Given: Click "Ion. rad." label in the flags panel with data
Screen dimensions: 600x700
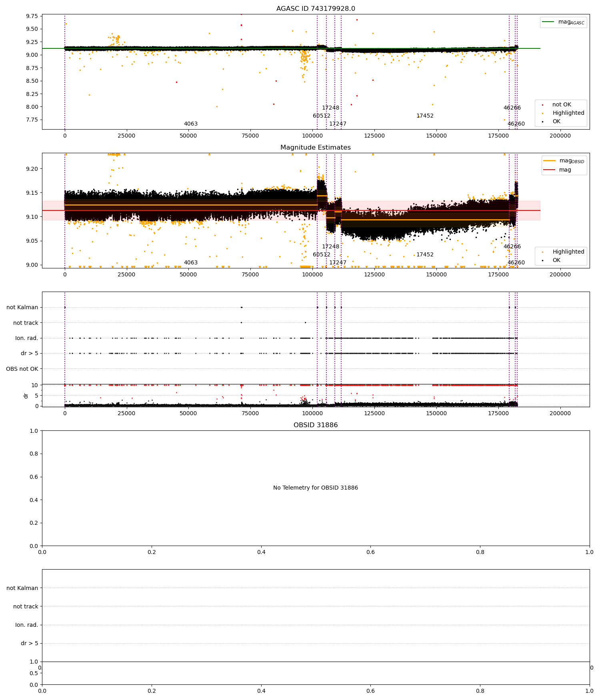Looking at the screenshot, I should pos(27,338).
